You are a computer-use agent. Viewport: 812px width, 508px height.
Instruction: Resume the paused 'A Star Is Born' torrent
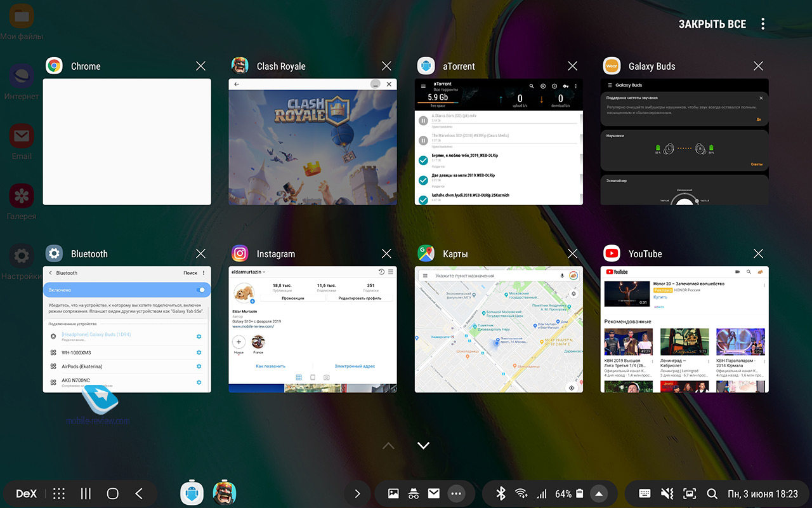(x=423, y=121)
